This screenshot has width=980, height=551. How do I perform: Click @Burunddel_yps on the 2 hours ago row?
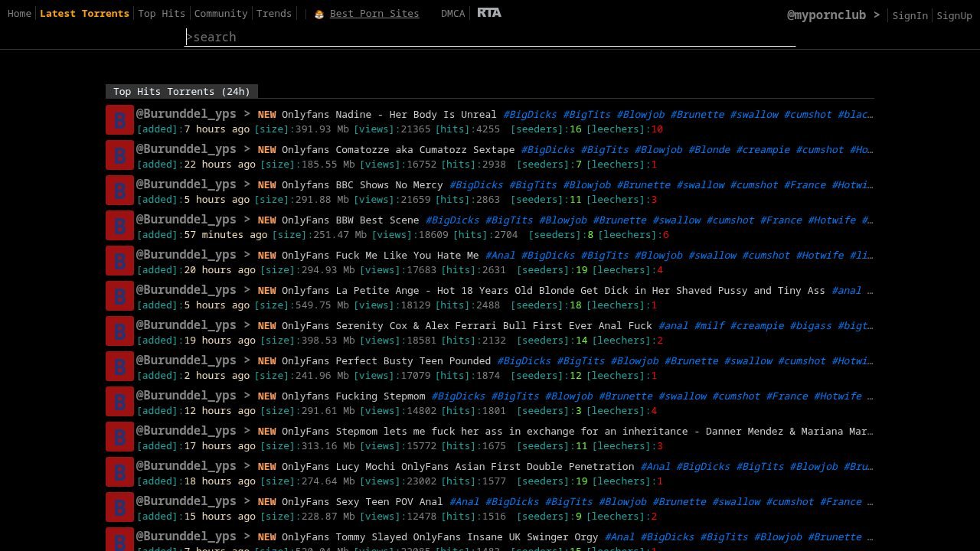pos(186,360)
